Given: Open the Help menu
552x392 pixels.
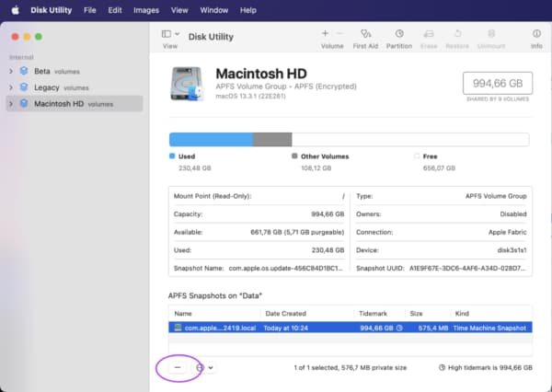Looking at the screenshot, I should 248,10.
